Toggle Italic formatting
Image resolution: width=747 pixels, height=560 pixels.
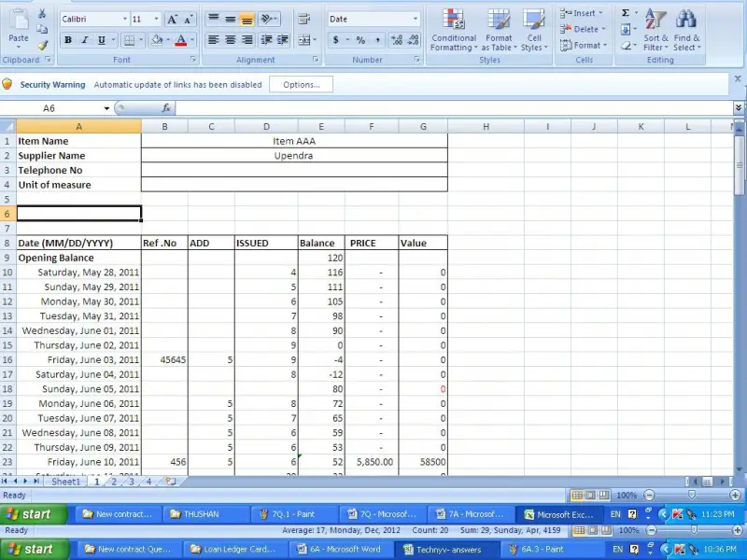tap(85, 40)
